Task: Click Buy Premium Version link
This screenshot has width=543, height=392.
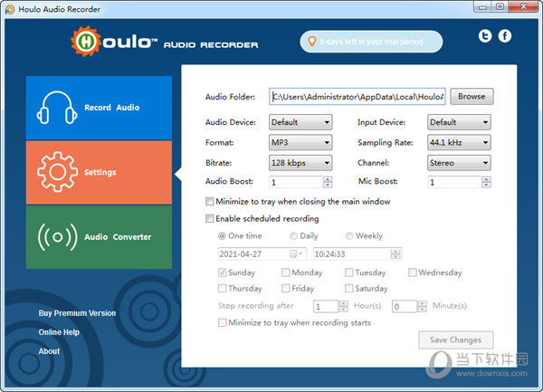Action: click(77, 313)
